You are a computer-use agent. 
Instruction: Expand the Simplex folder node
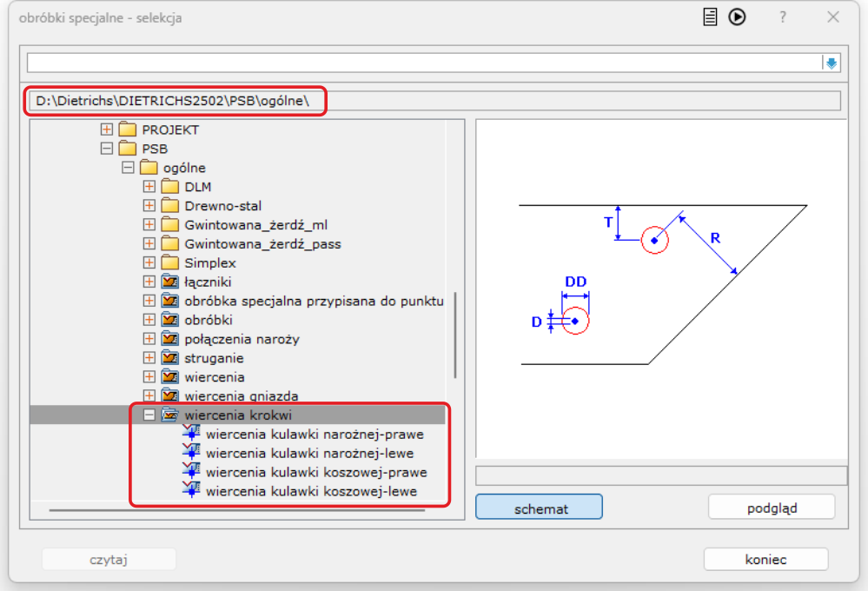click(149, 262)
